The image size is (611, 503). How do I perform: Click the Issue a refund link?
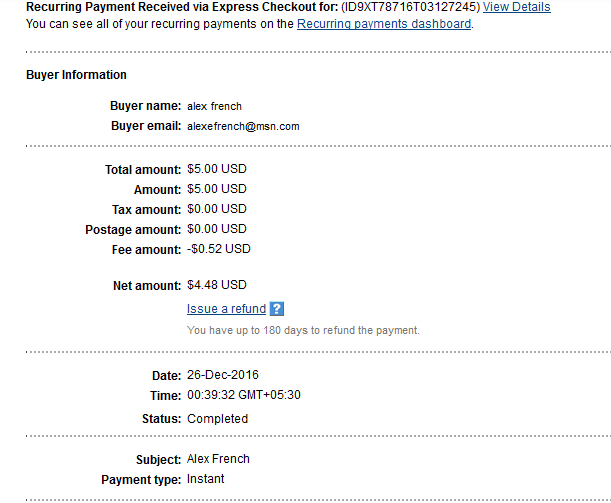(226, 309)
